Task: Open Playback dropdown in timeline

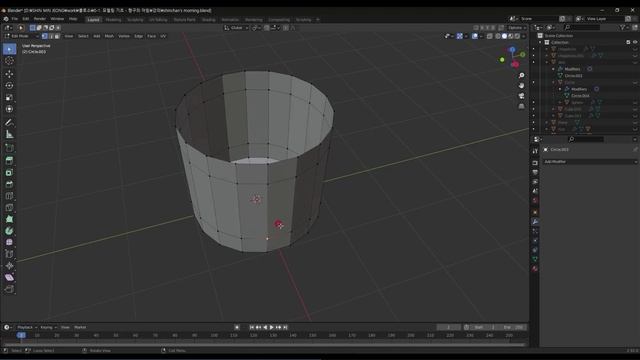Action: (27, 327)
